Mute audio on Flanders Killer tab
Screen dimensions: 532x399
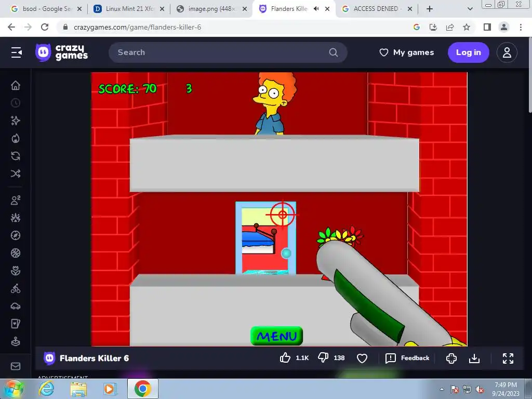pos(316,9)
